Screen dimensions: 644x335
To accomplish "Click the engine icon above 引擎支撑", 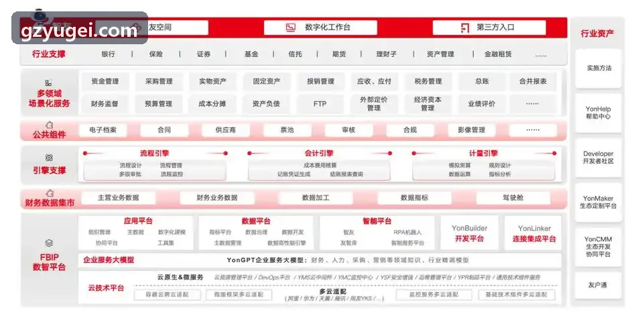I will pyautogui.click(x=49, y=157).
